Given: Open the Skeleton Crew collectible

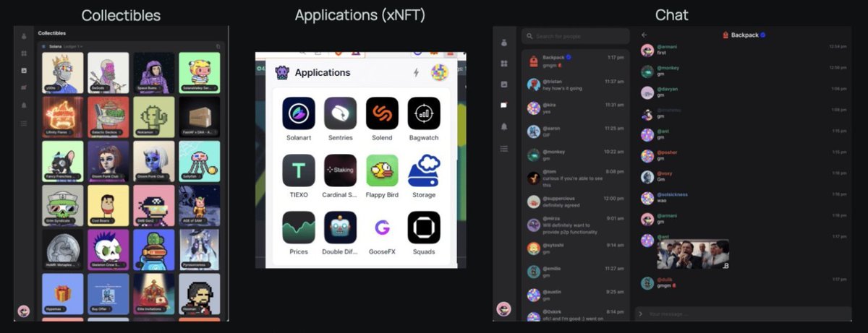Looking at the screenshot, I should [x=109, y=250].
